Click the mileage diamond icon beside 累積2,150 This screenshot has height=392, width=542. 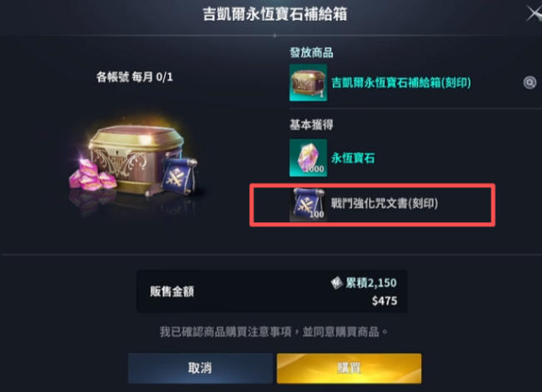point(336,283)
